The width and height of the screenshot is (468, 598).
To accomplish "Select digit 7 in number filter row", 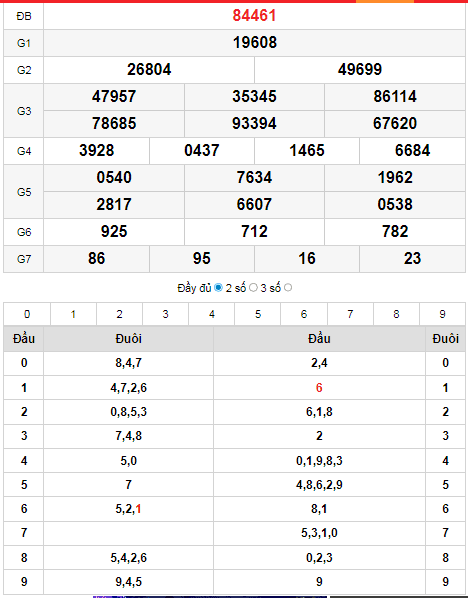I will pyautogui.click(x=350, y=314).
